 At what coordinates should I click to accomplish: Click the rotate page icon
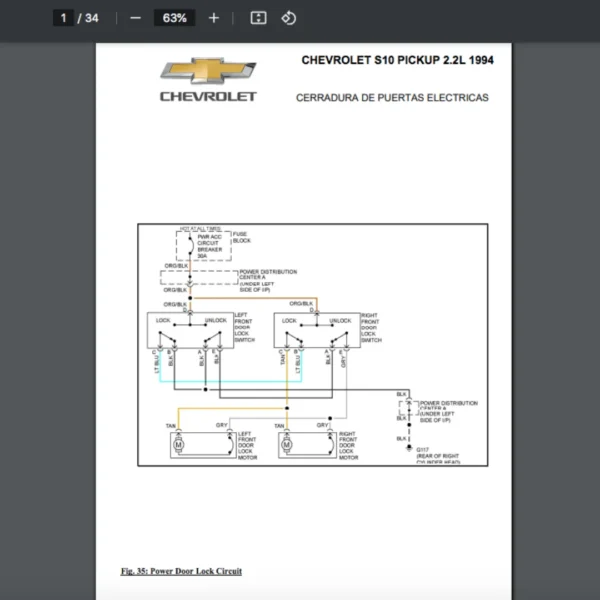click(x=289, y=18)
